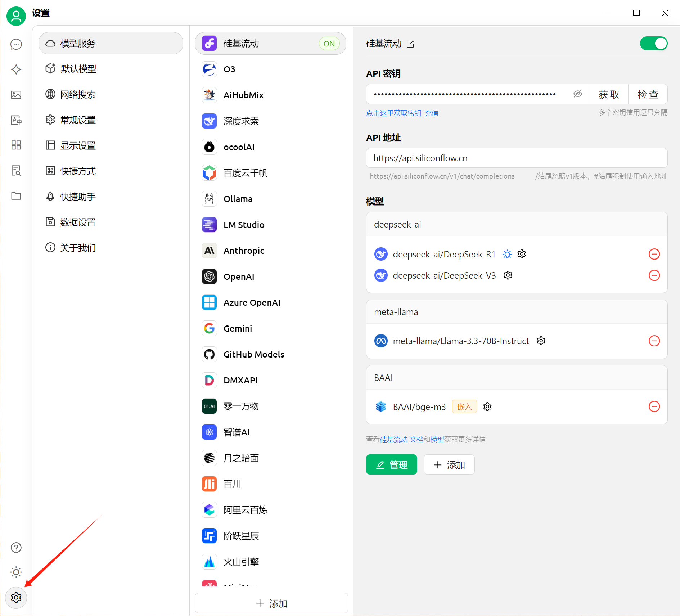Open settings gear for BAAI/bge-m3
The image size is (680, 616).
(487, 406)
